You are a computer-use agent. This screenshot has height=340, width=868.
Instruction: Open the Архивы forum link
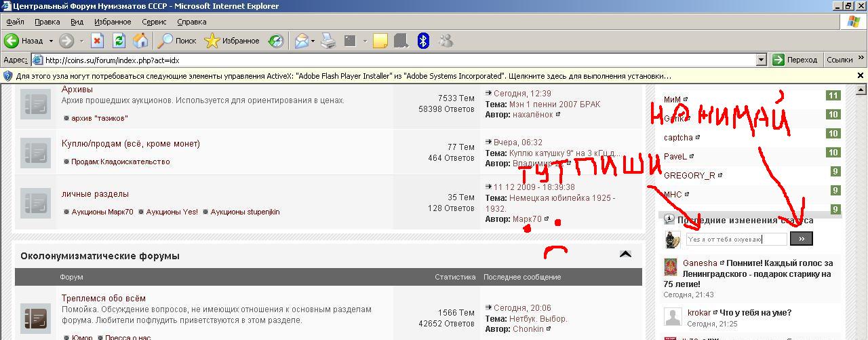click(77, 90)
